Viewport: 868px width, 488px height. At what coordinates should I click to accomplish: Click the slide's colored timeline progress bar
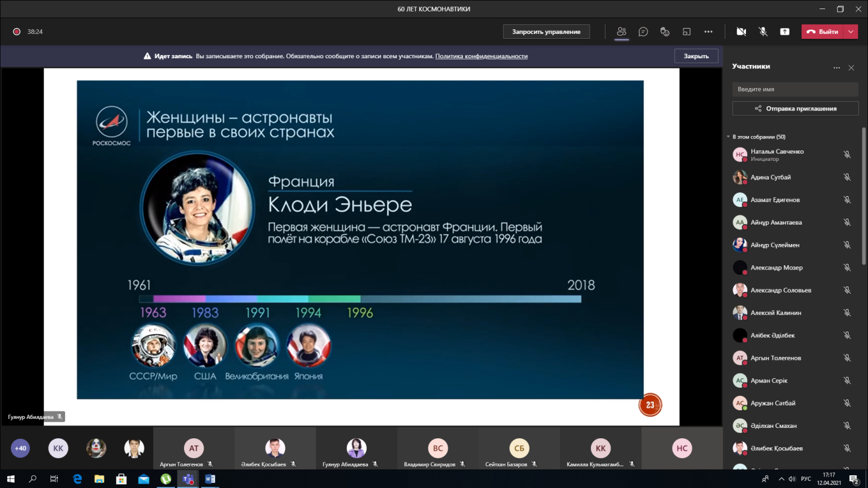(x=360, y=299)
